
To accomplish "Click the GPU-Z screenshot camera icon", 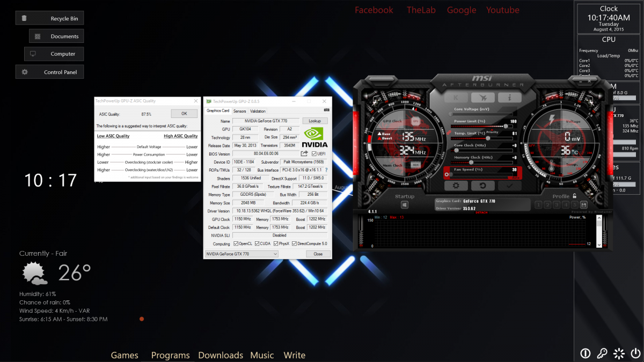I will point(326,110).
